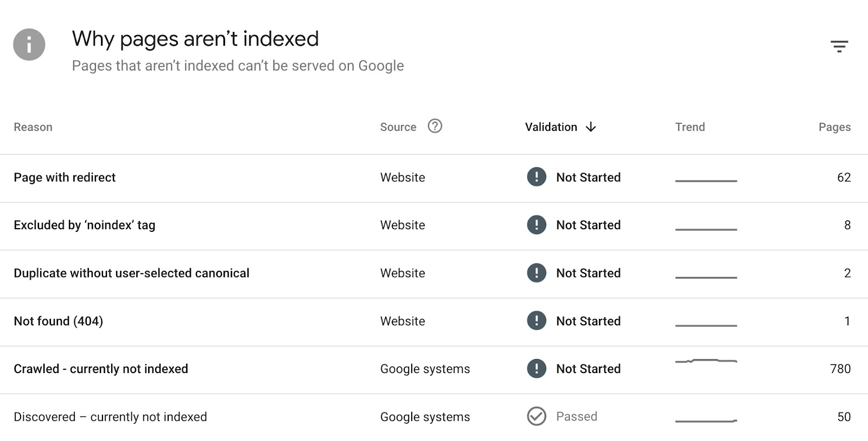This screenshot has width=868, height=441.
Task: Click the Validation sort arrow
Action: (x=591, y=127)
